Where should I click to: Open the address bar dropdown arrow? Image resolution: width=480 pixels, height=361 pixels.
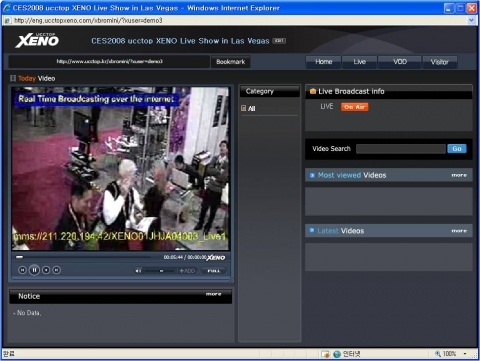[x=471, y=20]
